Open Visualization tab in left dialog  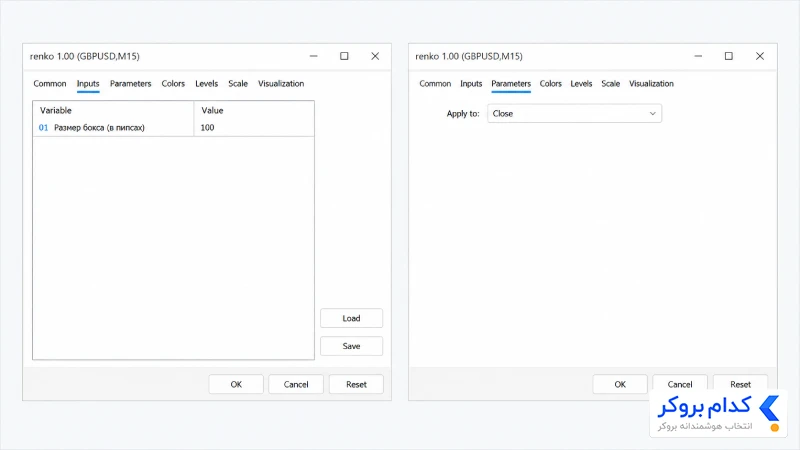281,84
